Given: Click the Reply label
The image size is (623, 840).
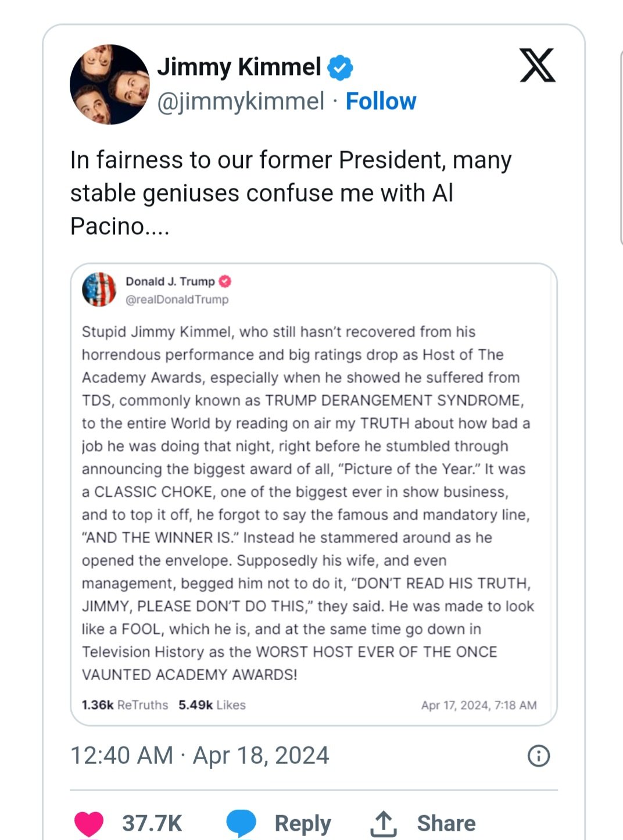Looking at the screenshot, I should 303,824.
